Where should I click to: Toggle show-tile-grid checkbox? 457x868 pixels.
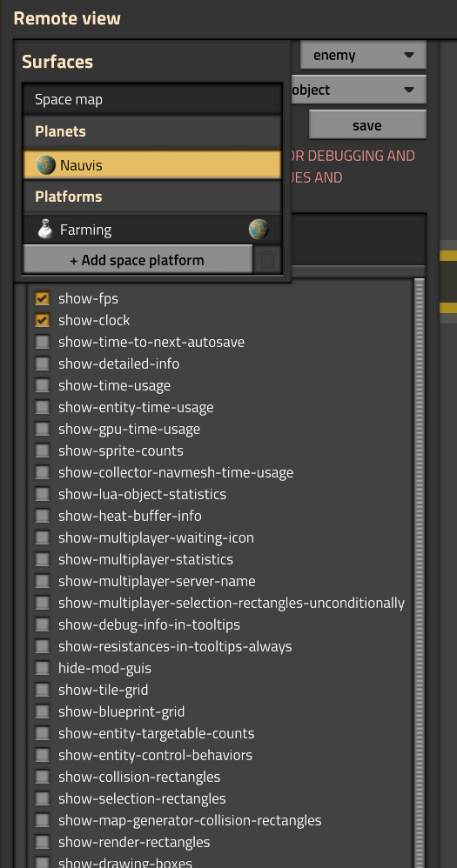(42, 690)
